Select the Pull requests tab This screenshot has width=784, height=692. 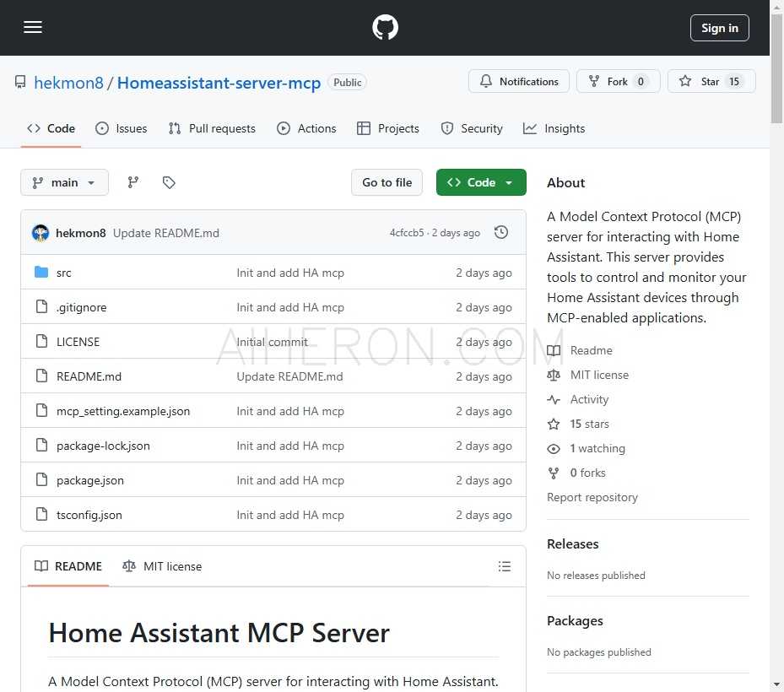(212, 128)
